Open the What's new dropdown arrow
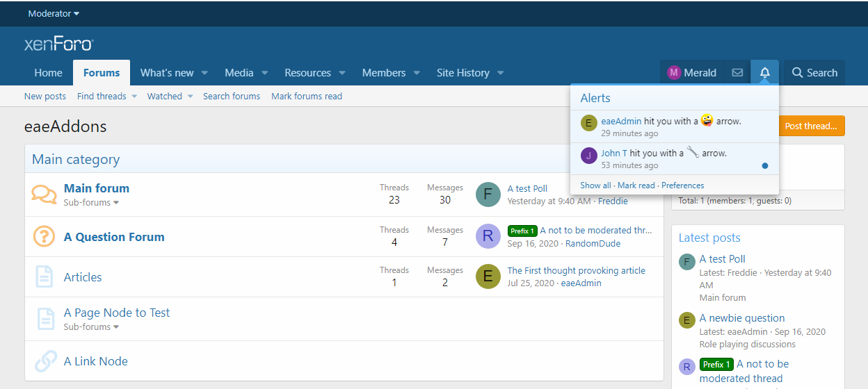 tap(205, 73)
